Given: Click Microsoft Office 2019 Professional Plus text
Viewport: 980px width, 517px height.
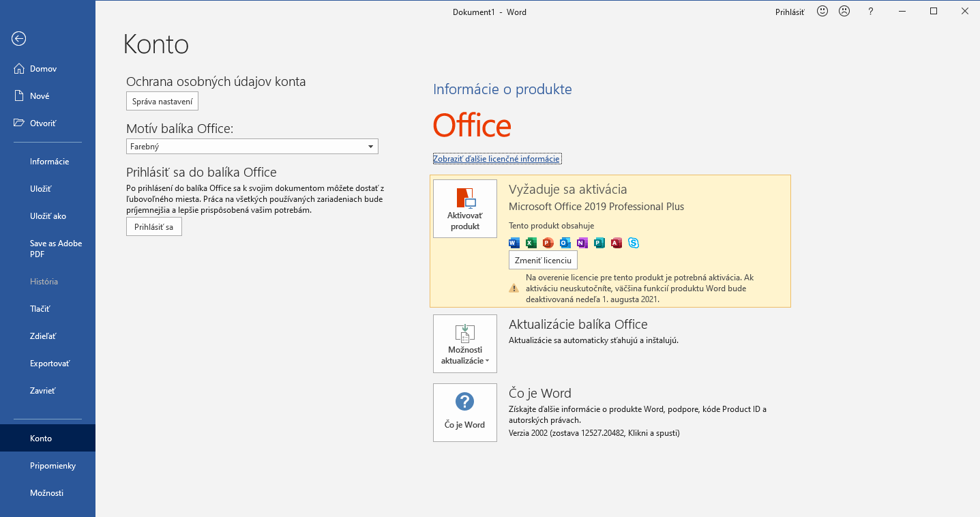Looking at the screenshot, I should [596, 207].
